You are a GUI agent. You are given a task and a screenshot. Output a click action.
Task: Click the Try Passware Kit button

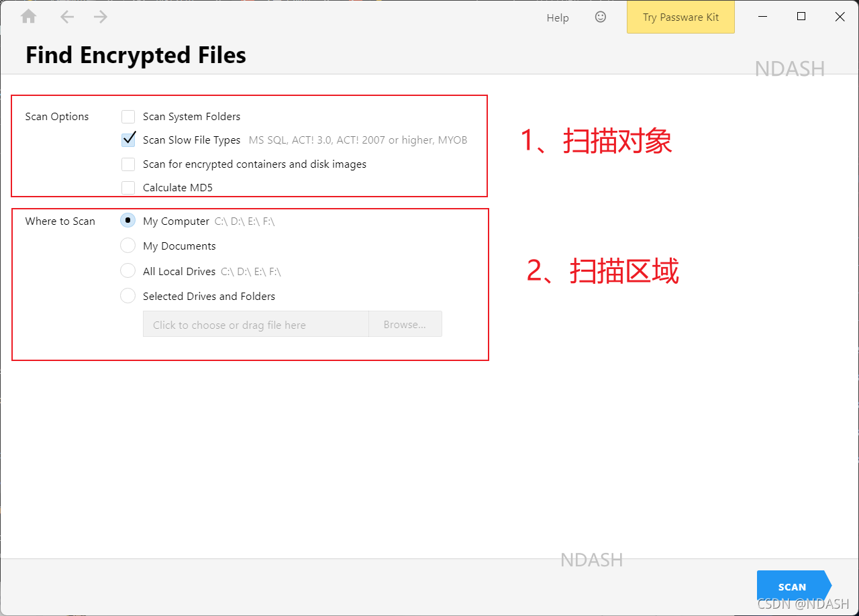pyautogui.click(x=680, y=17)
